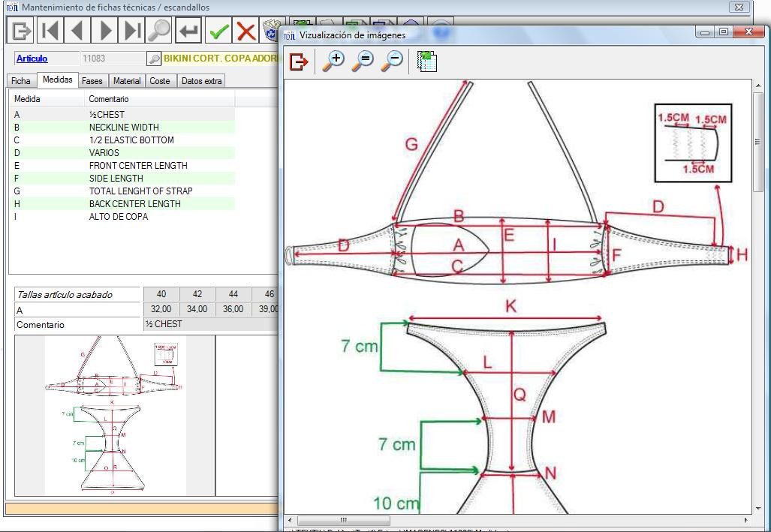Click the image viewer horizontal scrollbar
This screenshot has width=771, height=532.
click(x=342, y=520)
